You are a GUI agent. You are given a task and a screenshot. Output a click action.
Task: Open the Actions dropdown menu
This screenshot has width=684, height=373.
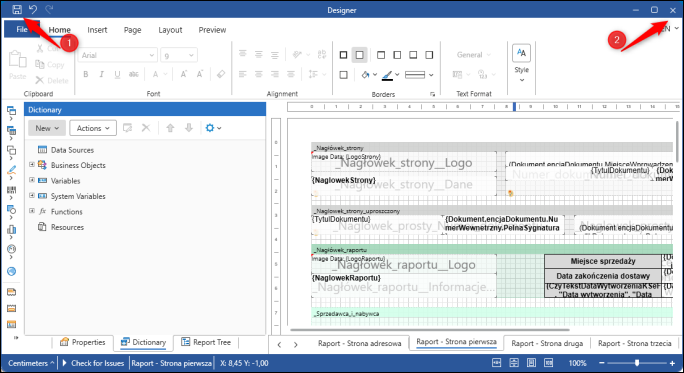point(93,128)
